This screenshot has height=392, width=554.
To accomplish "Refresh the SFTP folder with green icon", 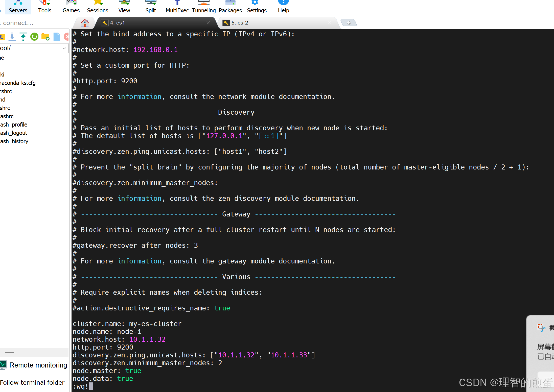I will (34, 37).
